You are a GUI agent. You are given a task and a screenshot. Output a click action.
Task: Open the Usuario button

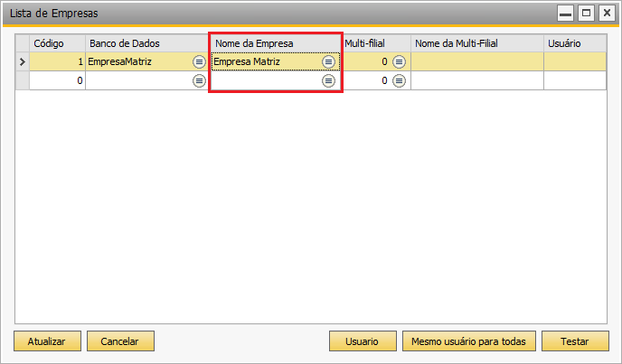coord(363,341)
